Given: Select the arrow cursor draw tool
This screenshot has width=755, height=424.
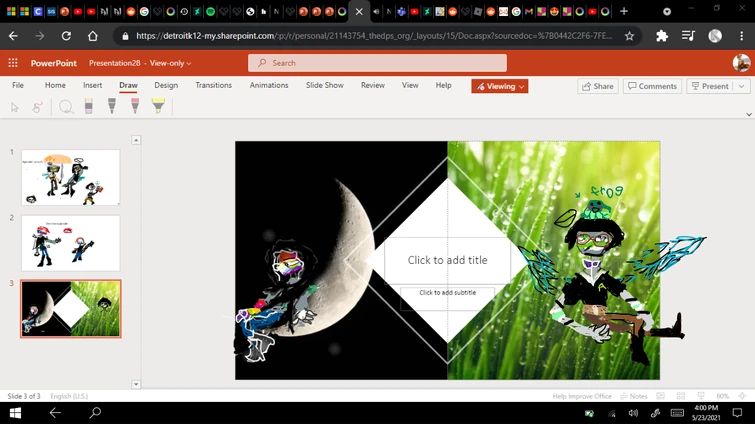Looking at the screenshot, I should 14,107.
